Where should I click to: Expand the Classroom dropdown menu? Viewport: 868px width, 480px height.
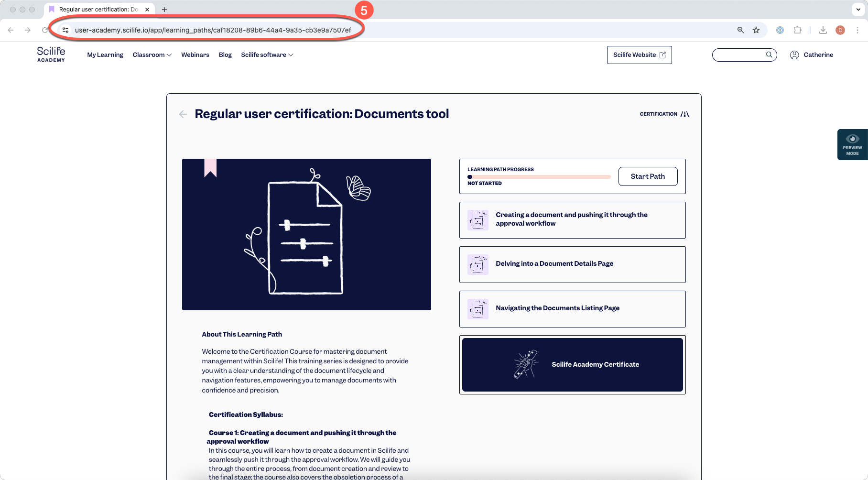click(152, 55)
